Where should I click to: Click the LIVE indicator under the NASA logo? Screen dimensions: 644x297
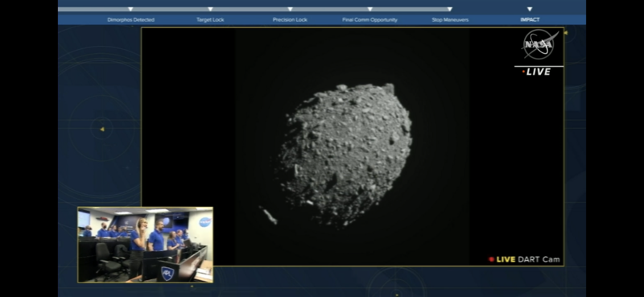[536, 72]
